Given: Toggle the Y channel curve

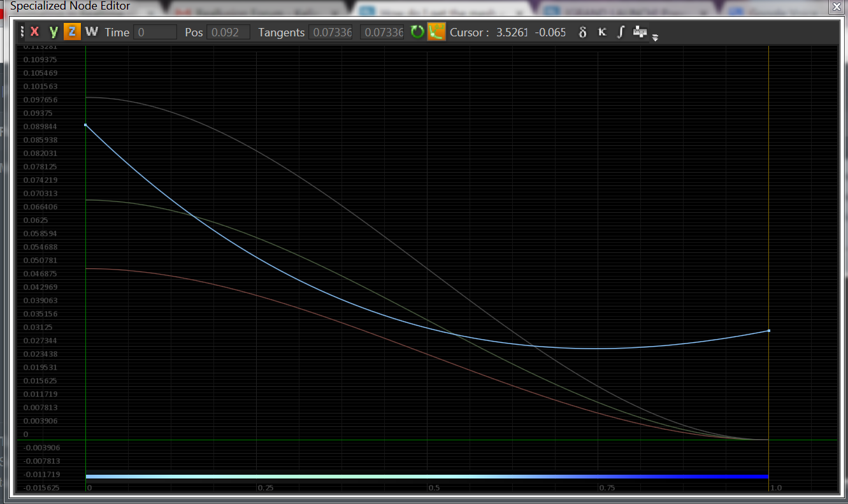Looking at the screenshot, I should 54,32.
